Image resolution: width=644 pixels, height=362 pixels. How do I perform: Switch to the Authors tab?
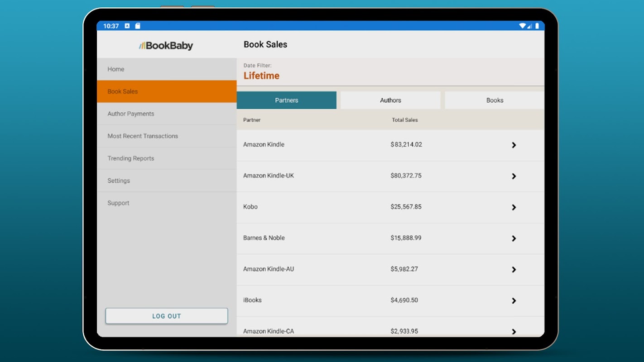[x=390, y=100]
